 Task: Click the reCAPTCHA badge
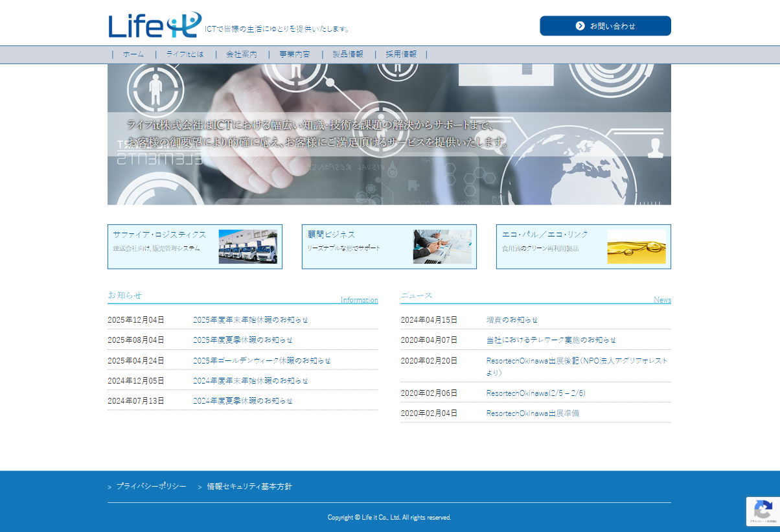click(x=762, y=511)
